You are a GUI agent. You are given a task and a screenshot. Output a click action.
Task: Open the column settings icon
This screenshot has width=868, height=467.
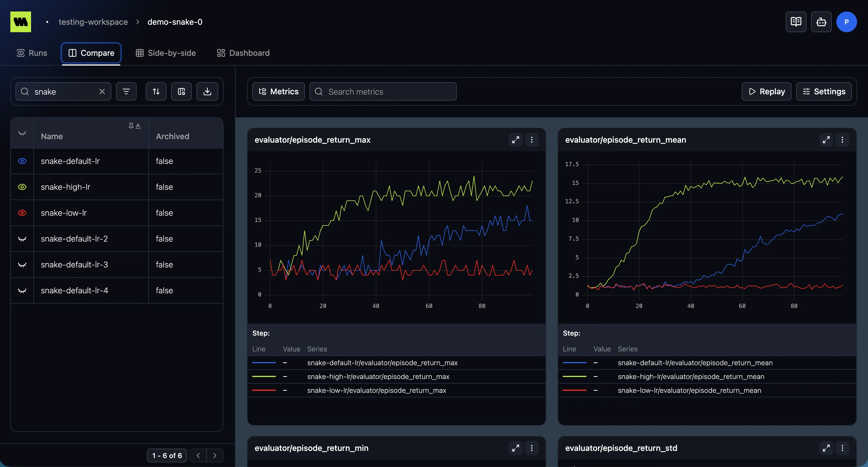click(181, 92)
